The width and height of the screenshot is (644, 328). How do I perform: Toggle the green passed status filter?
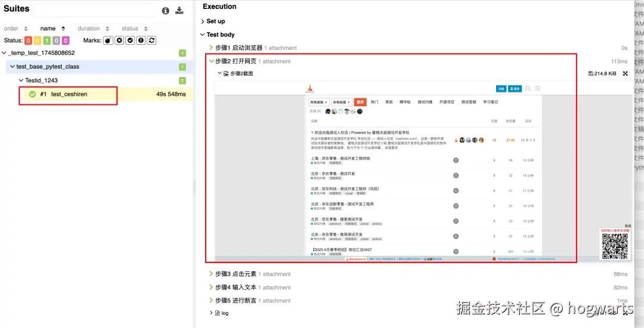(47, 40)
